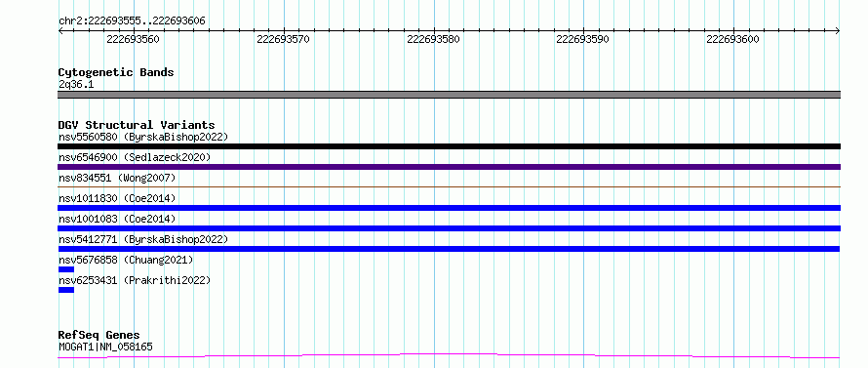The height and width of the screenshot is (368, 868).
Task: Open variant nsv5412771 (ByrskaBishop2022) label
Action: [143, 239]
